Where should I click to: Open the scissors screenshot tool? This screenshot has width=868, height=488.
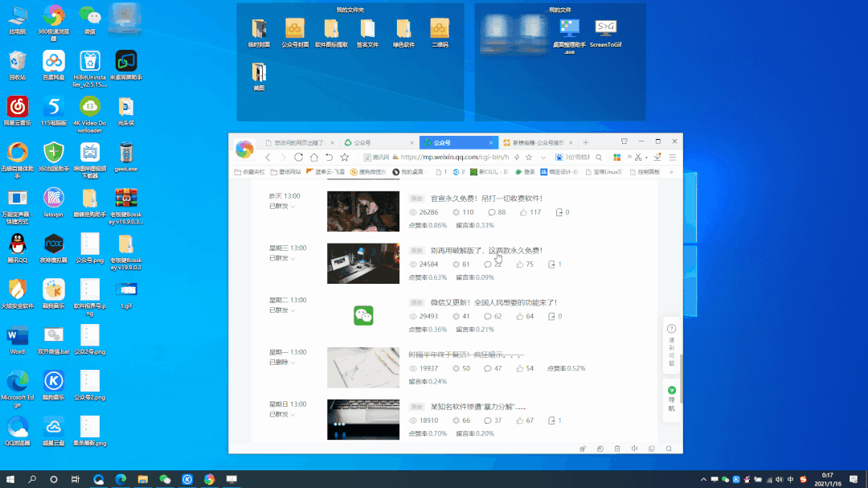(638, 158)
